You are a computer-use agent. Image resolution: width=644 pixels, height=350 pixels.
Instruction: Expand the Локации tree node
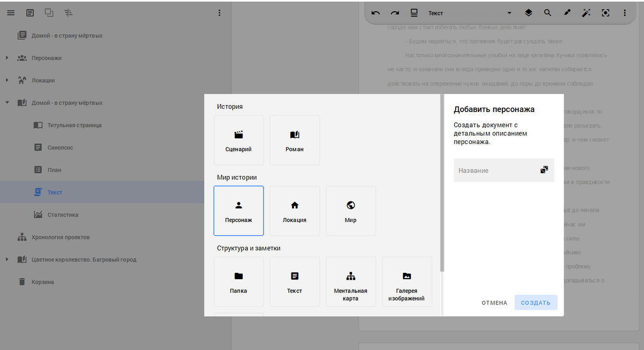[x=7, y=80]
